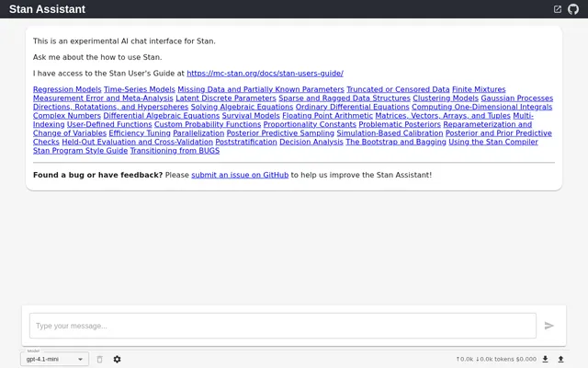Open the Complex Numbers link
588x368 pixels.
click(x=67, y=116)
